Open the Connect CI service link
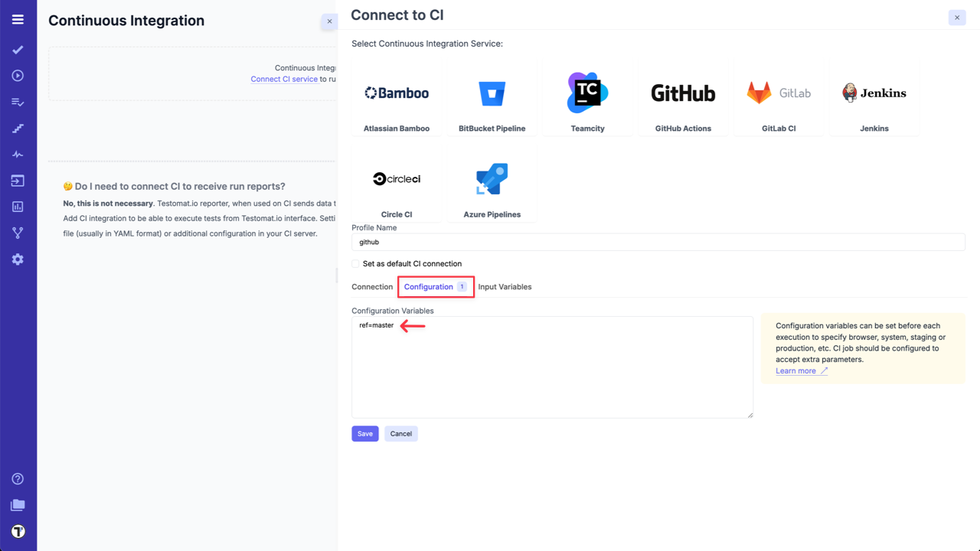This screenshot has height=551, width=980. [284, 79]
